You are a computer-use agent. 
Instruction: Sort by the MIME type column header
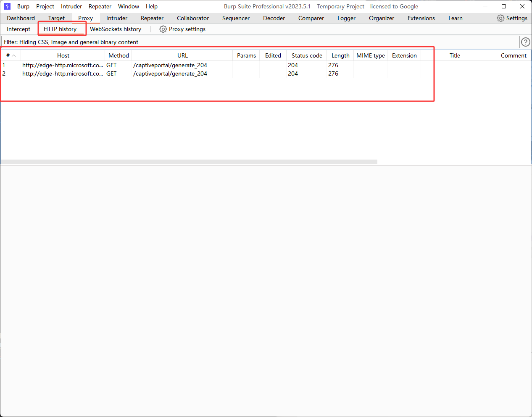[x=371, y=55]
